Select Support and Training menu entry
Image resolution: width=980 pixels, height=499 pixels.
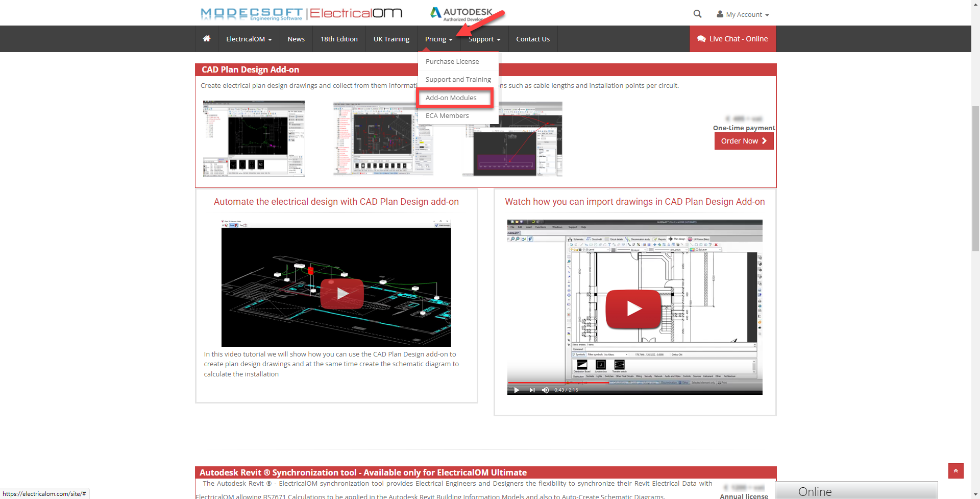(458, 79)
